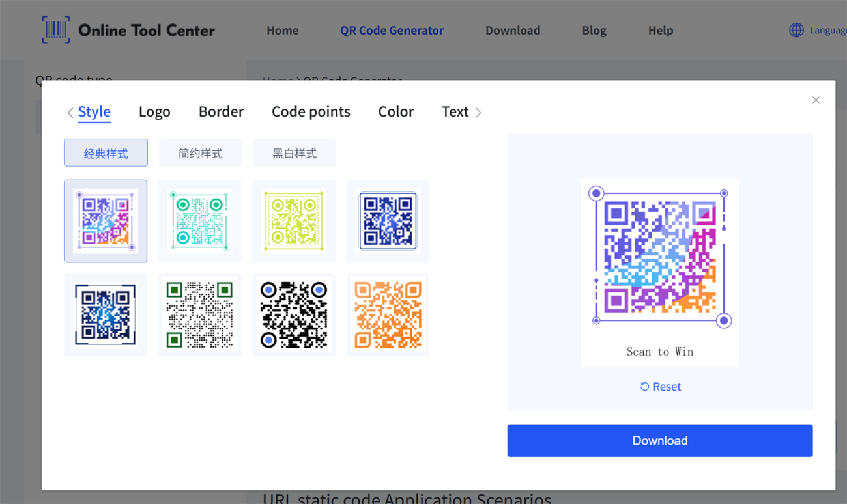Pick the lime green QR code style
The image size is (847, 504).
(x=294, y=221)
